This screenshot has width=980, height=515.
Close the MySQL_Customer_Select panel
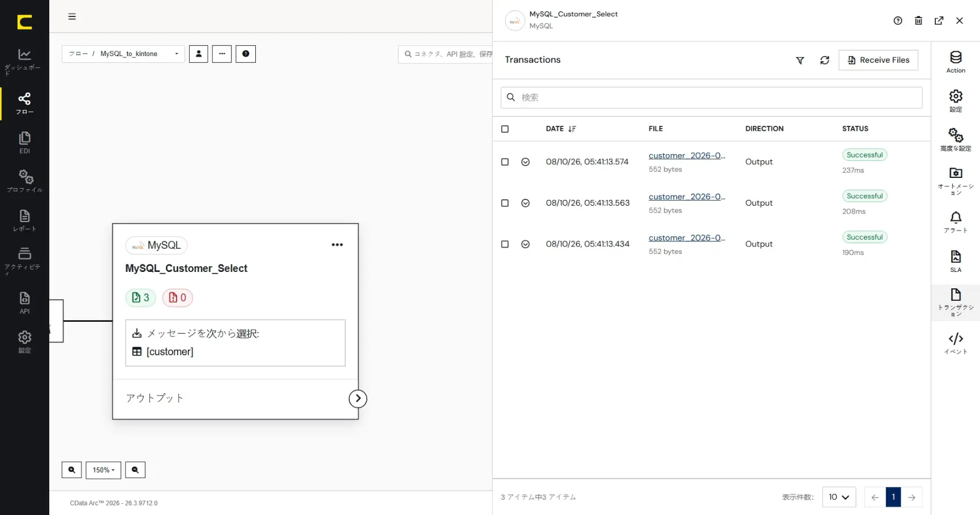(960, 20)
